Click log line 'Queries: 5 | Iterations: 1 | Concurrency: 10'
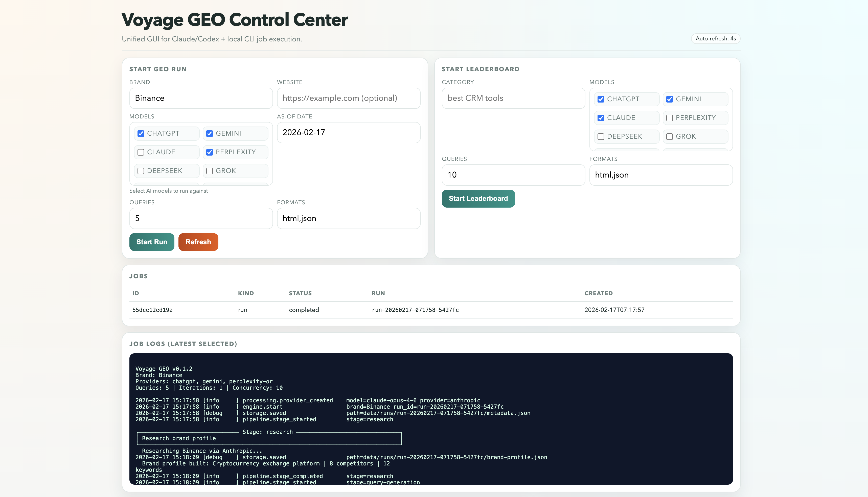Screen dimensions: 868x497 209,388
